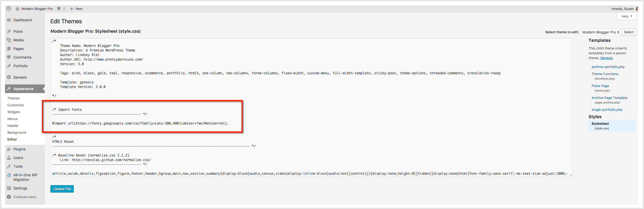Open the Genesis parent theme link
Image resolution: width=644 pixels, height=209 pixels.
(606, 58)
